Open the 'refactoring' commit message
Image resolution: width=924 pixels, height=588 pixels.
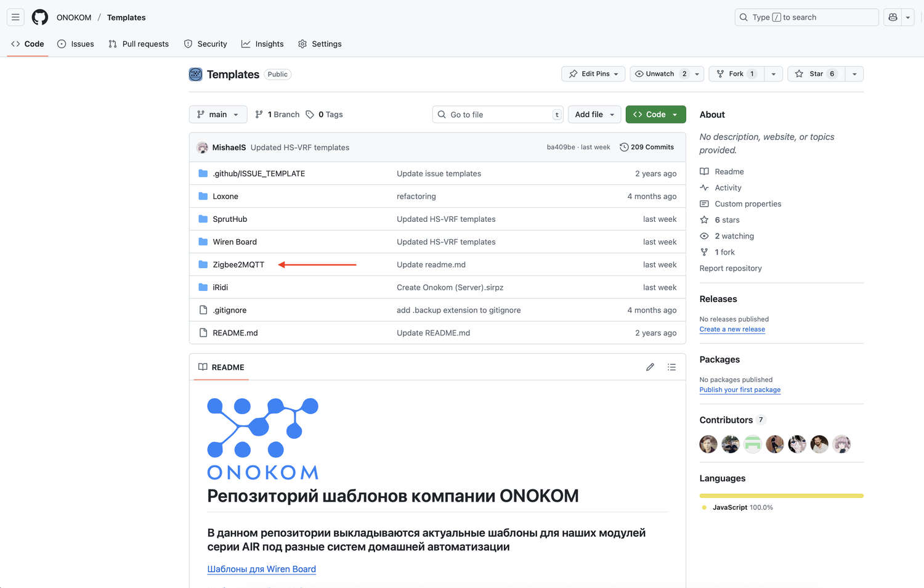click(416, 197)
